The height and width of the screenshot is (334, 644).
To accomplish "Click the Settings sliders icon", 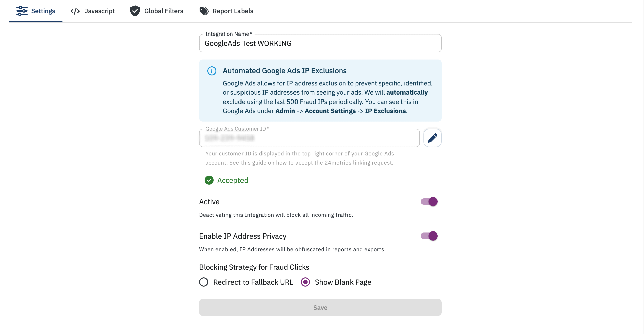I will pos(22,11).
